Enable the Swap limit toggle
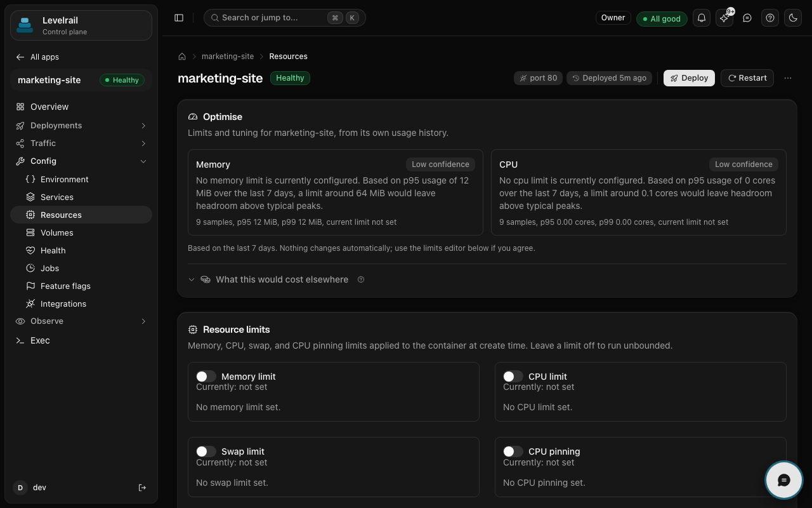This screenshot has width=812, height=508. coord(206,451)
